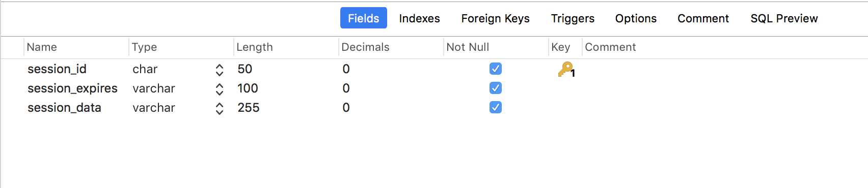
Task: Expand type dropdown for session_data
Action: [220, 108]
